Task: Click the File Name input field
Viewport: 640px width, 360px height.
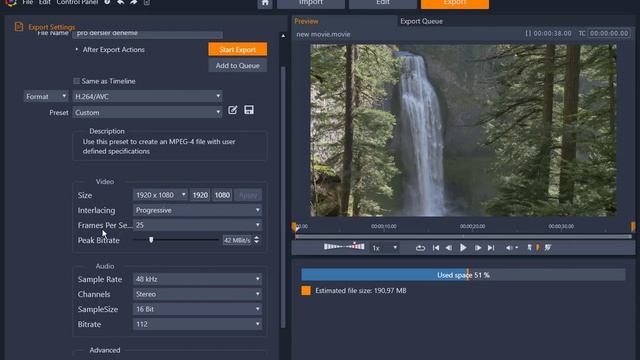Action: tap(147, 33)
